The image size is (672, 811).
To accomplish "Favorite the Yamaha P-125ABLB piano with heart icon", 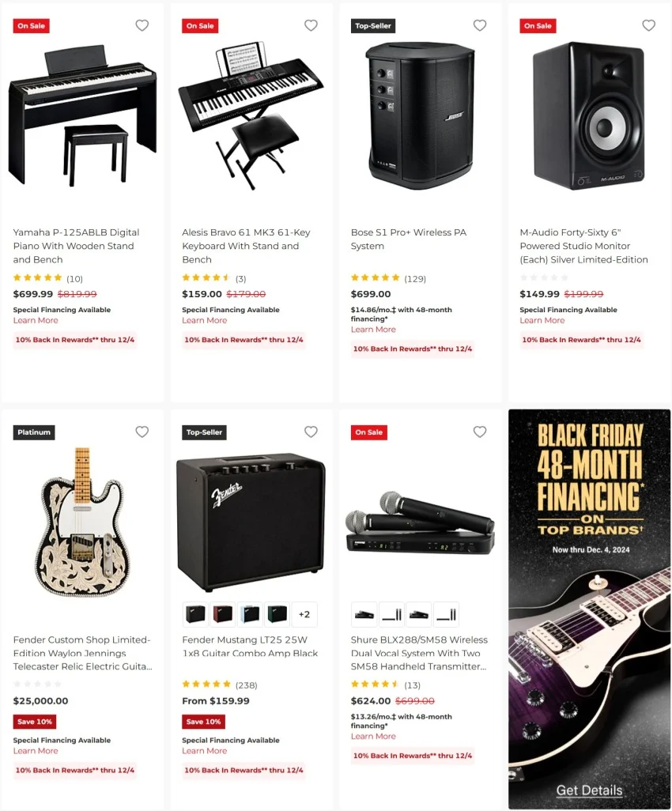I will pos(142,25).
